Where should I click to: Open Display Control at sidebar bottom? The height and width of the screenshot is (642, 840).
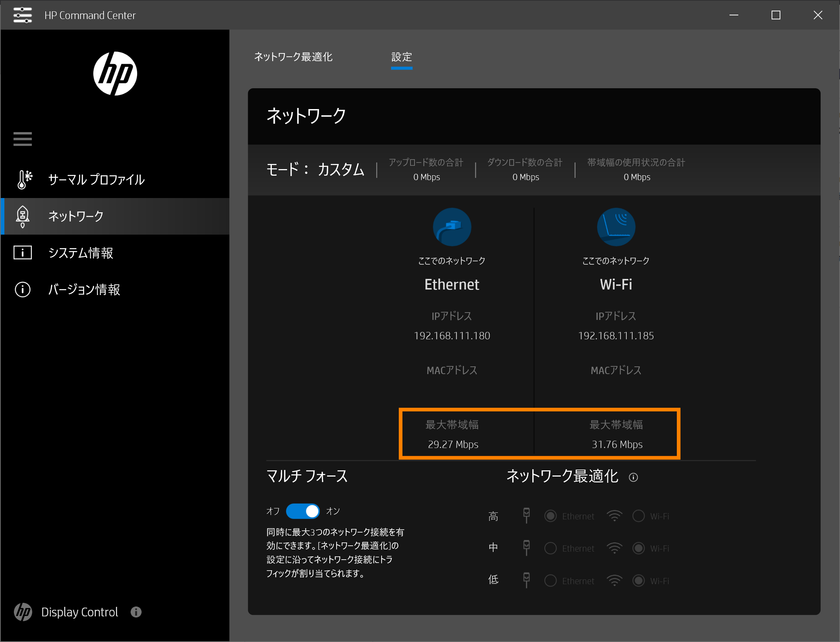pos(79,612)
